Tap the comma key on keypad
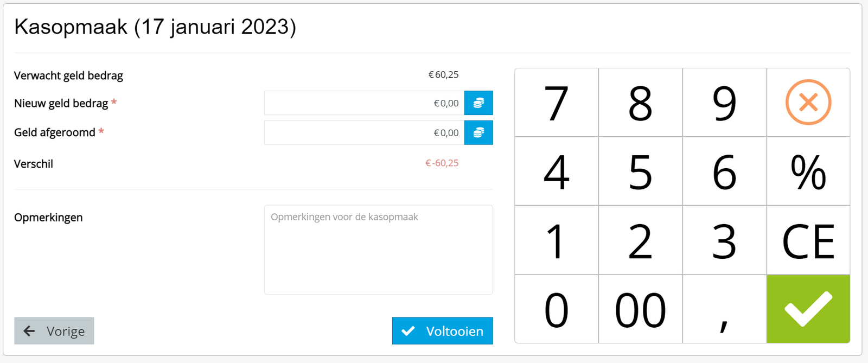 tap(724, 309)
